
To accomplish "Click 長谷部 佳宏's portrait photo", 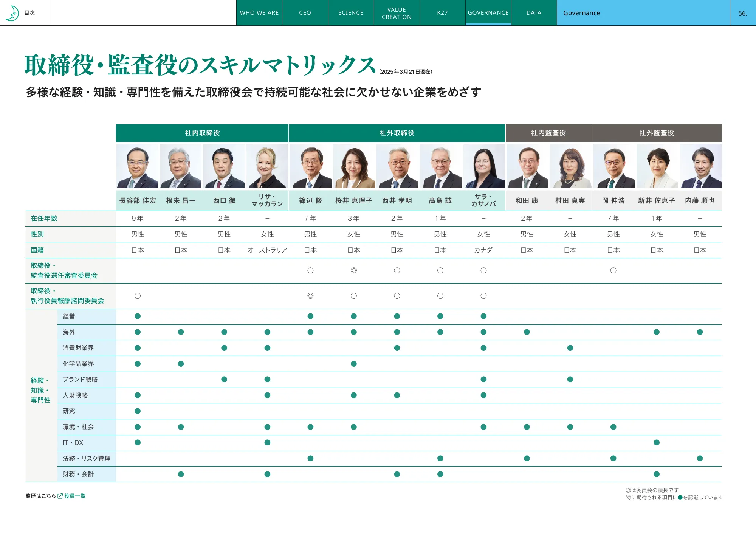I will tap(138, 166).
